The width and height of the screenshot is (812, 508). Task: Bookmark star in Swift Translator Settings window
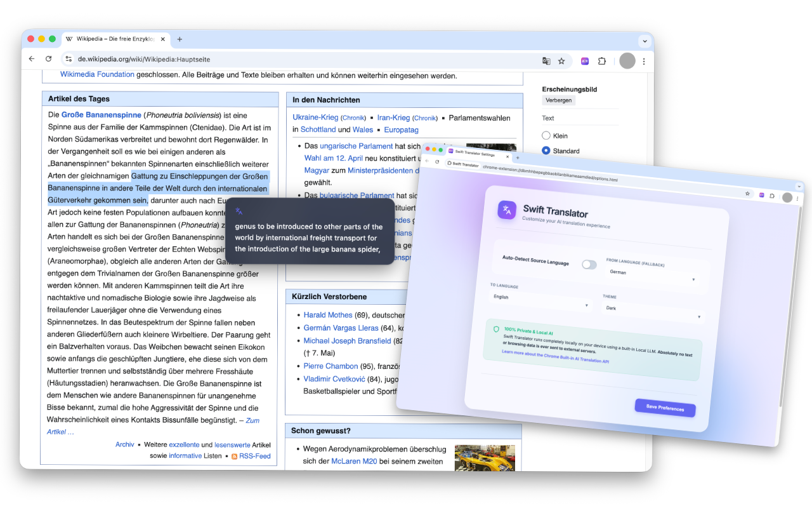pos(748,193)
